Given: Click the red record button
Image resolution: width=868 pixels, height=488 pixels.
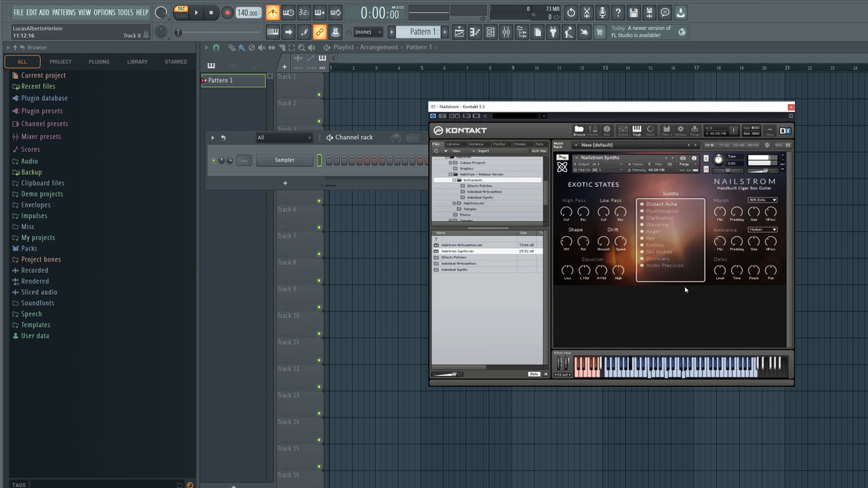Looking at the screenshot, I should (x=227, y=13).
